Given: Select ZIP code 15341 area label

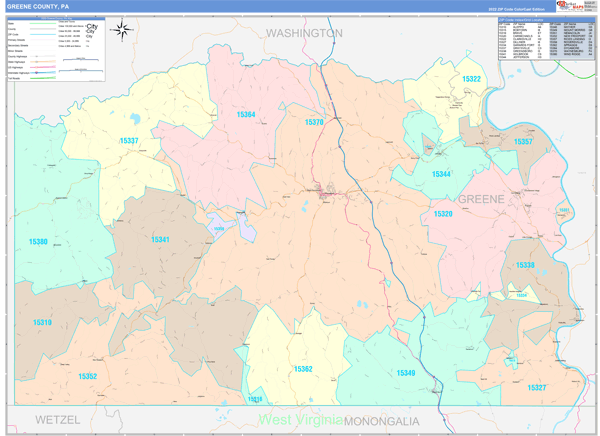Looking at the screenshot, I should tap(160, 240).
